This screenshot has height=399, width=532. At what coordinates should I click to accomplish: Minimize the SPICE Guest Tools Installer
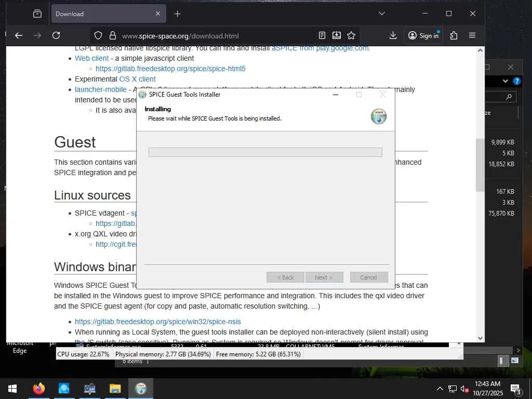tap(336, 95)
